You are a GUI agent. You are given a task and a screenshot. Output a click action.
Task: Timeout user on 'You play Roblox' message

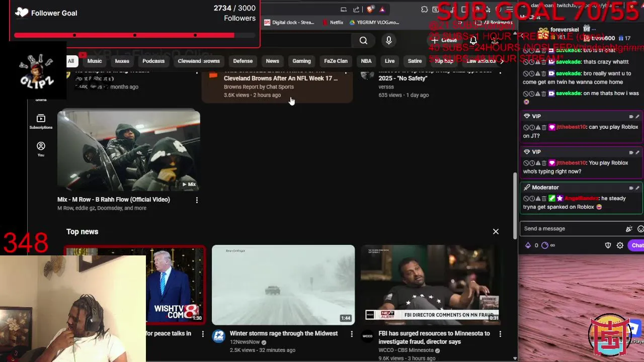[x=532, y=163]
